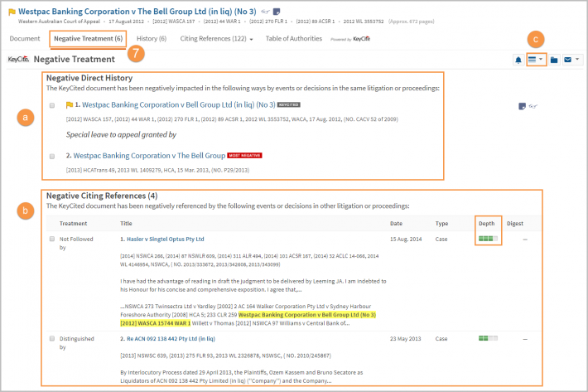The image size is (588, 392).
Task: Click 'Special leave to appeal granted by' text
Action: pos(121,134)
